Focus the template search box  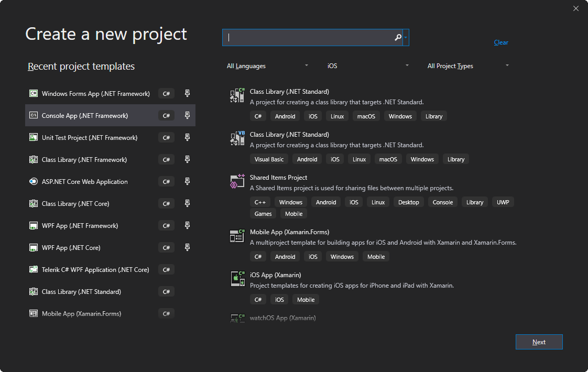pyautogui.click(x=312, y=38)
